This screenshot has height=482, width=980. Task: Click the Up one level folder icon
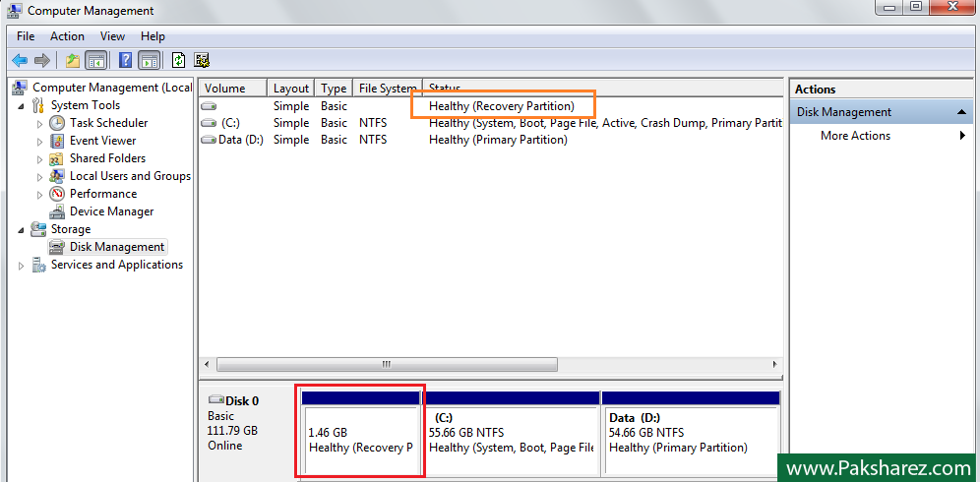73,61
